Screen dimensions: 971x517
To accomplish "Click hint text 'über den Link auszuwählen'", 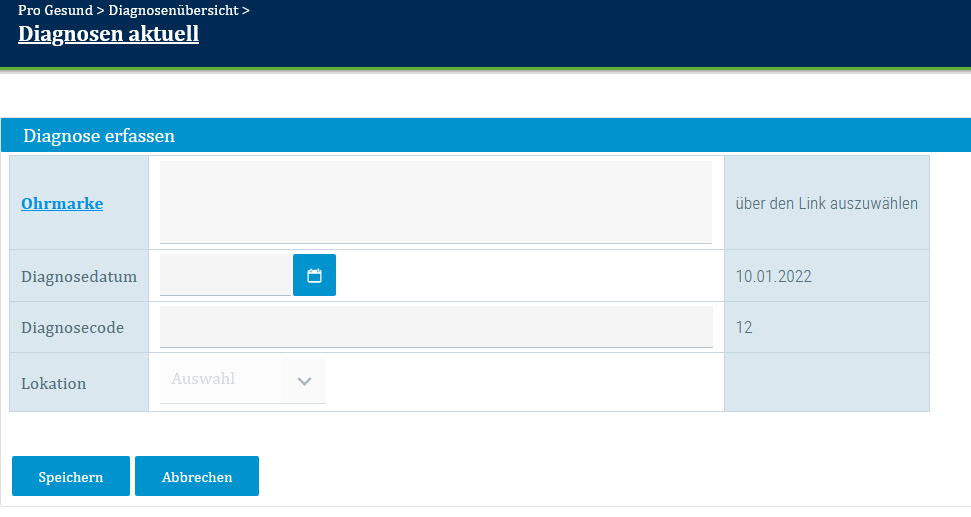I will (826, 203).
